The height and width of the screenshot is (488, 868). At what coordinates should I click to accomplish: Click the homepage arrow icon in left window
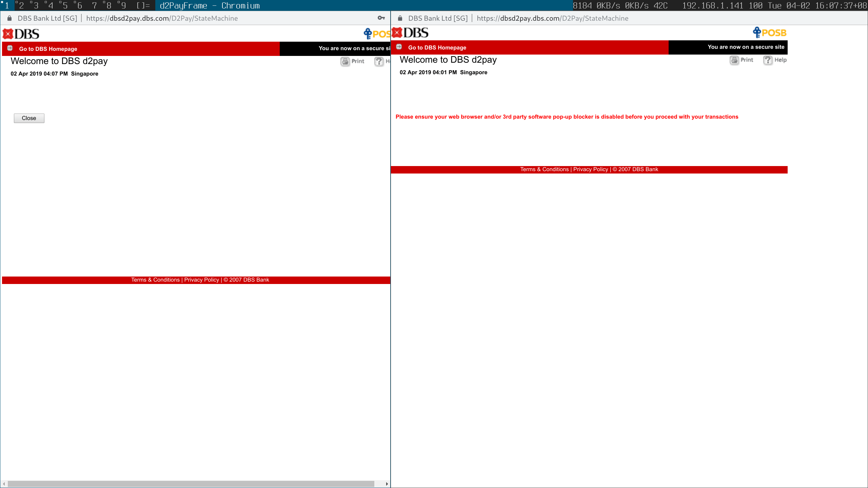[x=10, y=48]
